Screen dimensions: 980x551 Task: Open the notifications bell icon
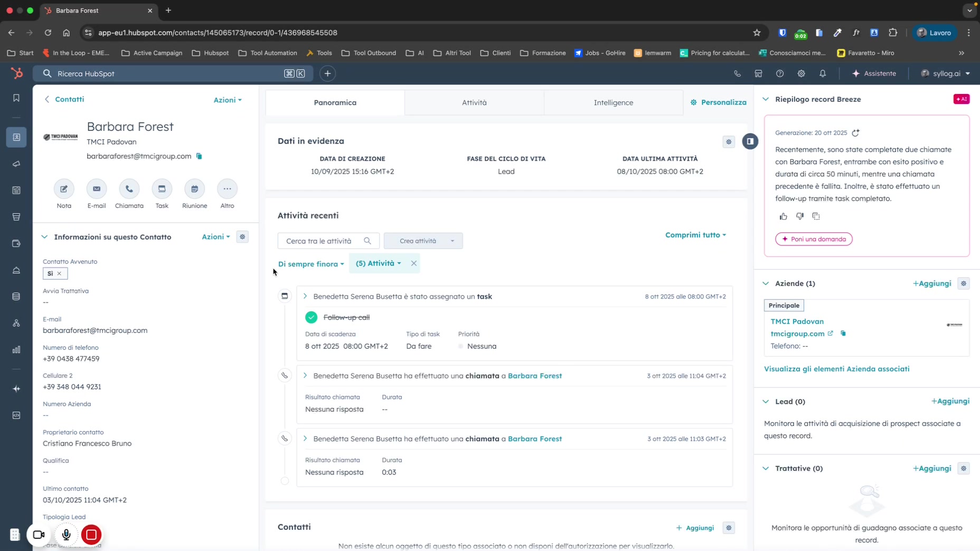point(822,73)
